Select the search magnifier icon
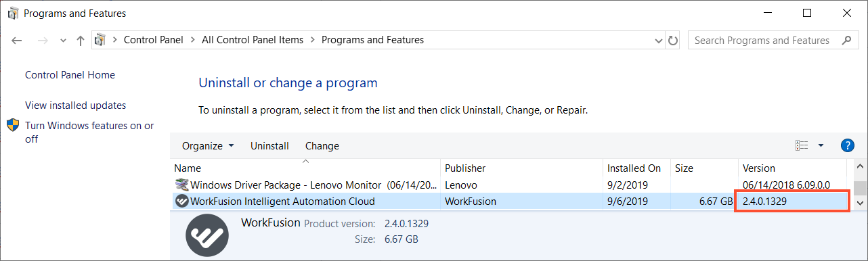 (846, 41)
